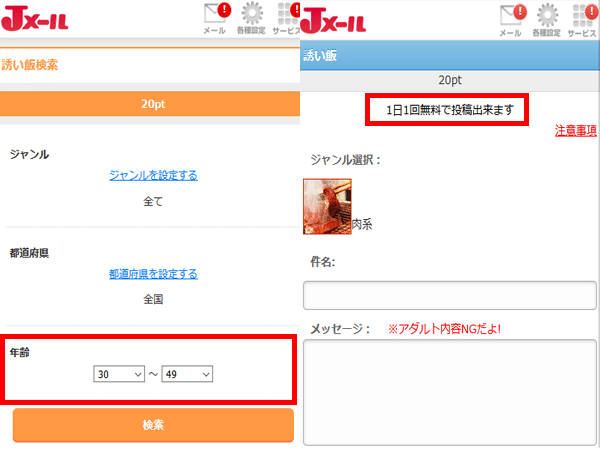Open the メール icon on the 誘い飯検索 screen
The image size is (600, 450).
(212, 17)
